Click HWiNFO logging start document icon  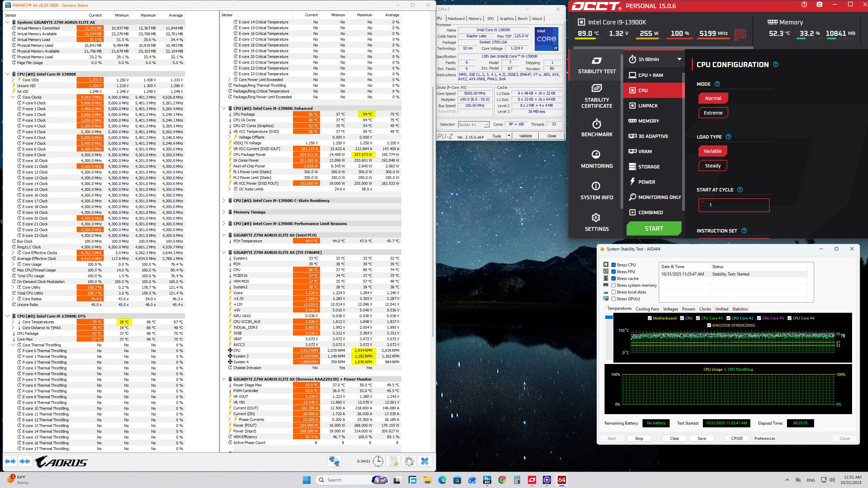pyautogui.click(x=394, y=461)
